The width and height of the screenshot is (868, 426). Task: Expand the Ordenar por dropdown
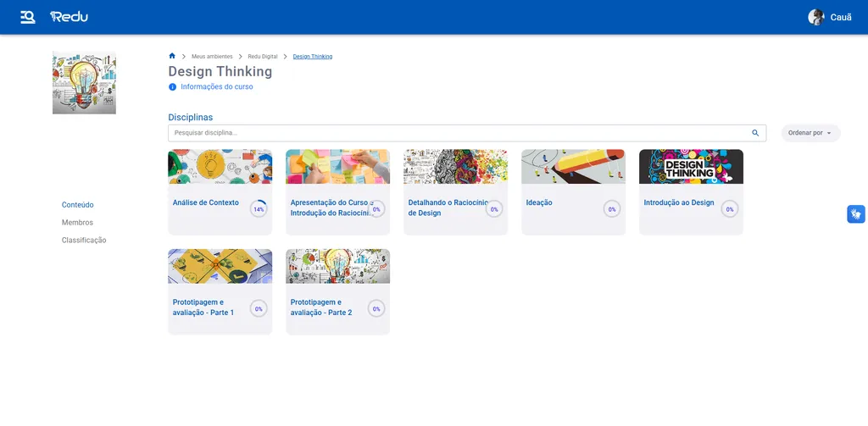click(810, 133)
